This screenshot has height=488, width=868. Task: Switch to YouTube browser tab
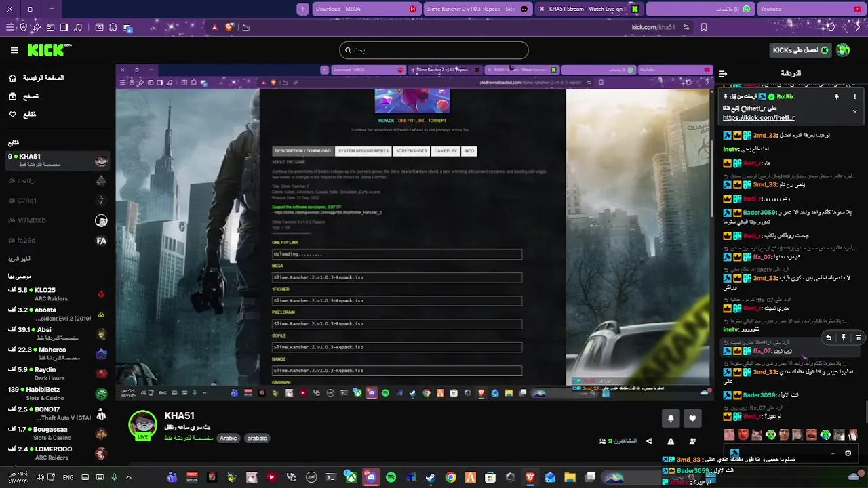(810, 9)
